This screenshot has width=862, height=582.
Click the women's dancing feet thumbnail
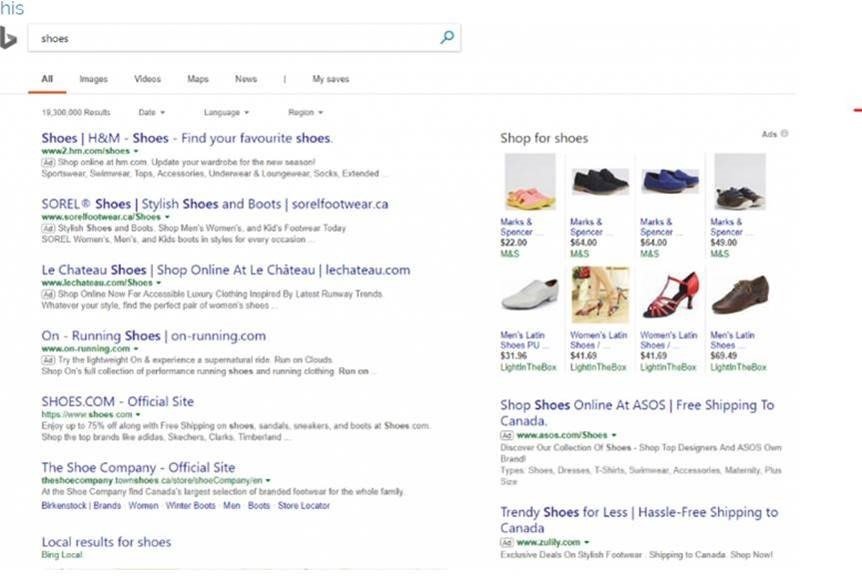pyautogui.click(x=600, y=295)
